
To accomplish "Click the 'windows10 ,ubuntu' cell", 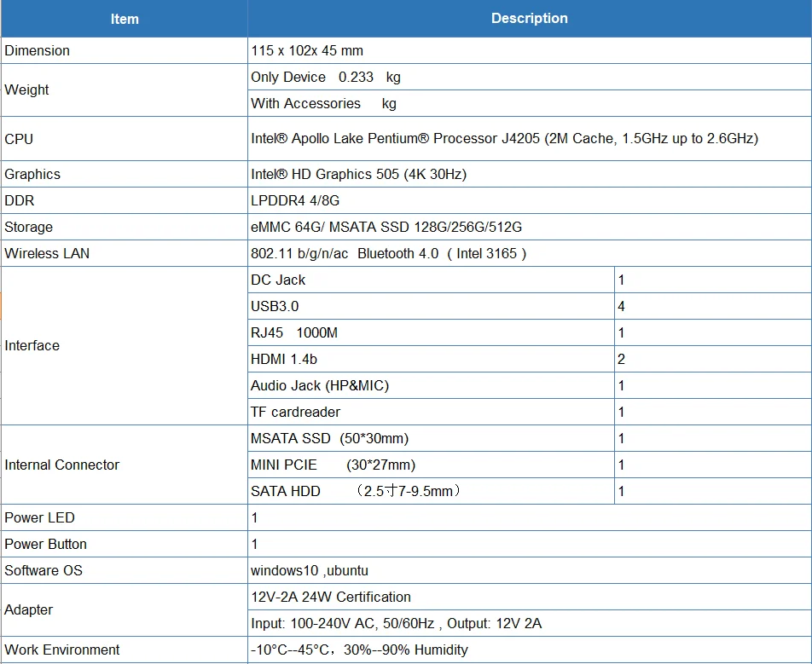I will click(529, 570).
